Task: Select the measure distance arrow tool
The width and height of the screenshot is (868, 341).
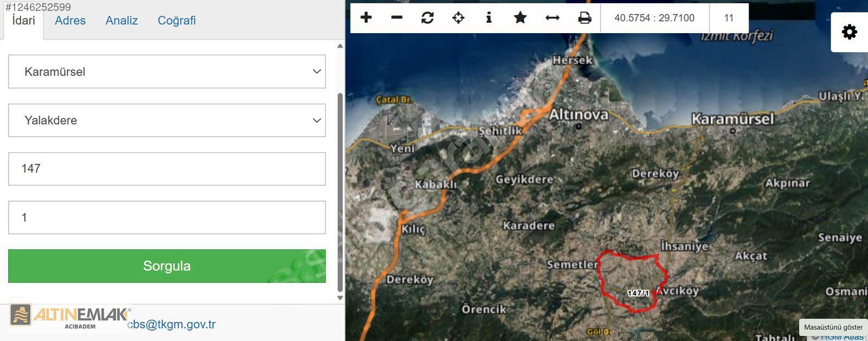Action: coord(552,18)
